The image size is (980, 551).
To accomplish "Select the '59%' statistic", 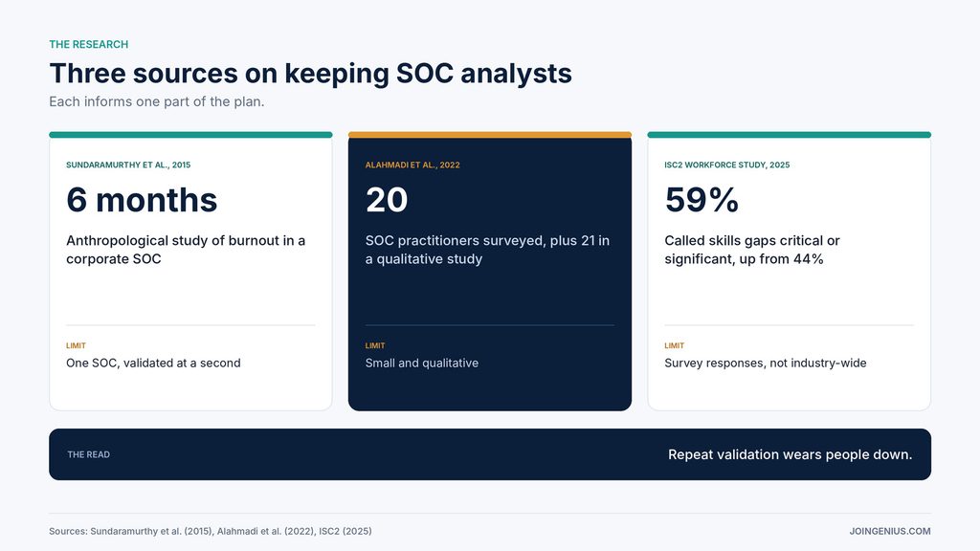I will tap(702, 200).
